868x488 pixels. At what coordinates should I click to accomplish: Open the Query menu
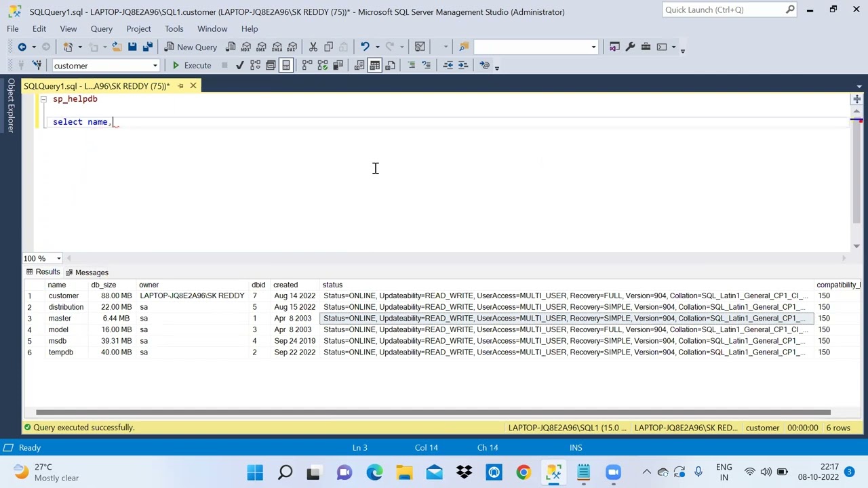tap(102, 28)
